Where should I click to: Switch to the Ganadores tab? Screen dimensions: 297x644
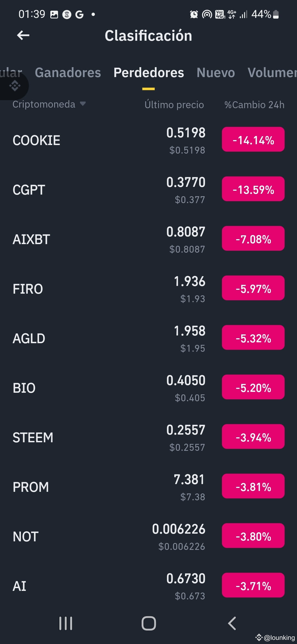click(68, 73)
